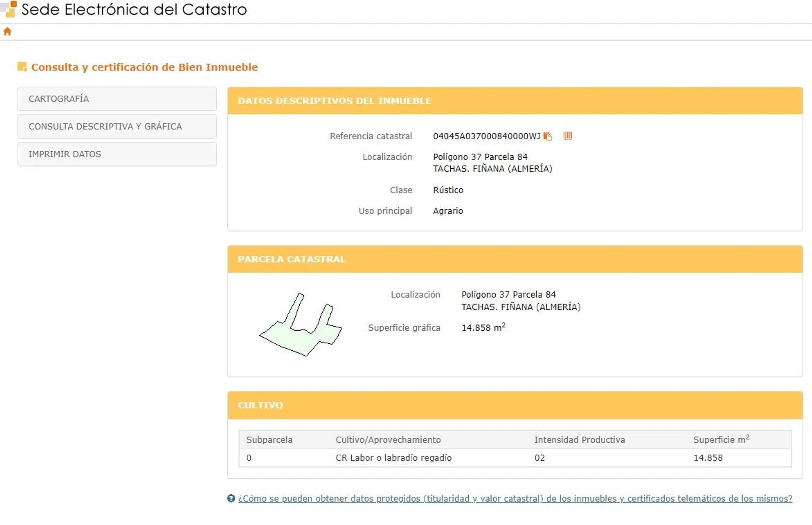The width and height of the screenshot is (812, 525).
Task: Click the blue question mark help icon
Action: [231, 498]
